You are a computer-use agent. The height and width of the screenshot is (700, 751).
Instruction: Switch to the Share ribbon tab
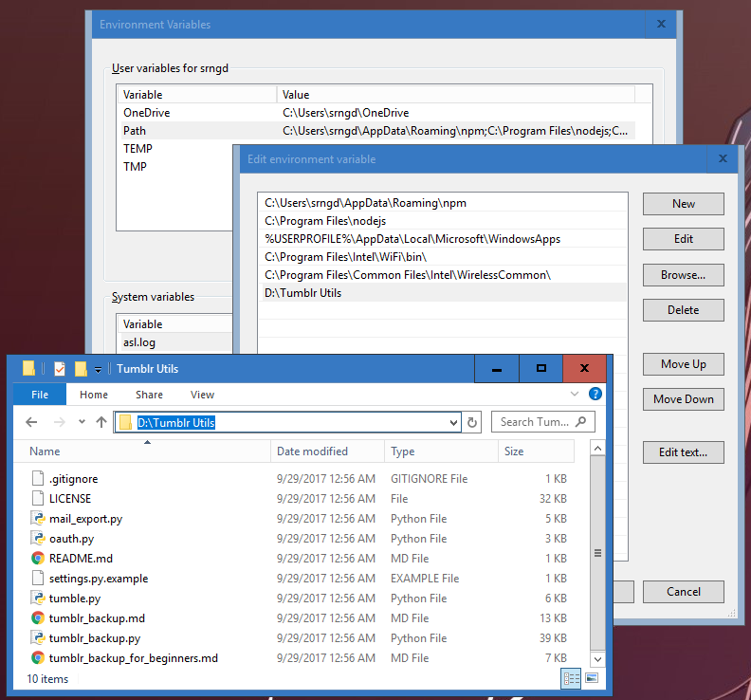149,395
